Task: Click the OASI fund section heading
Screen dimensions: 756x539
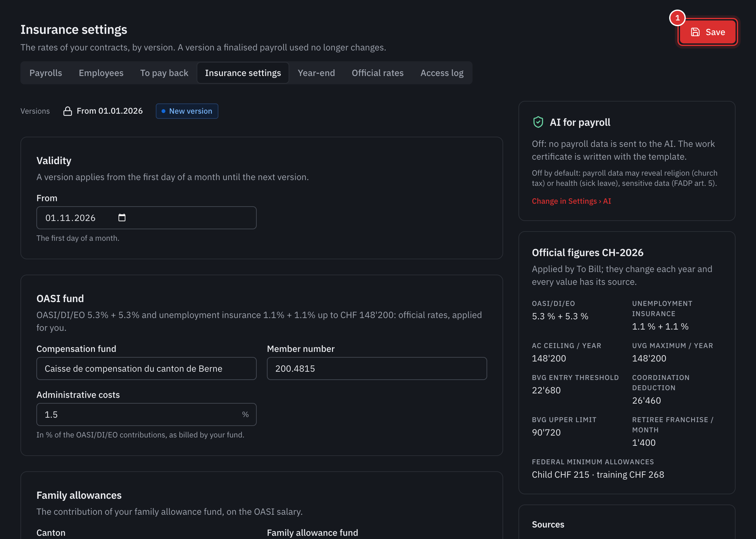Action: tap(60, 298)
